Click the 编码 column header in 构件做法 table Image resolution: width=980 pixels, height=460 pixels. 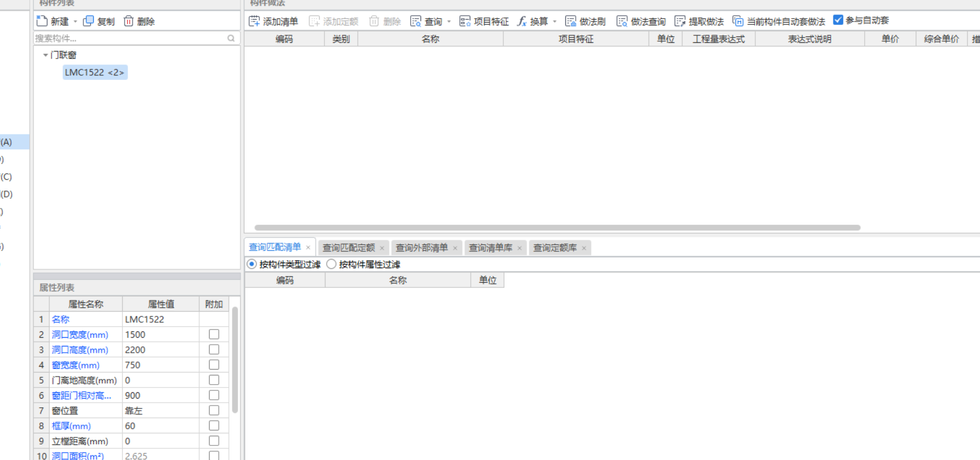coord(284,39)
